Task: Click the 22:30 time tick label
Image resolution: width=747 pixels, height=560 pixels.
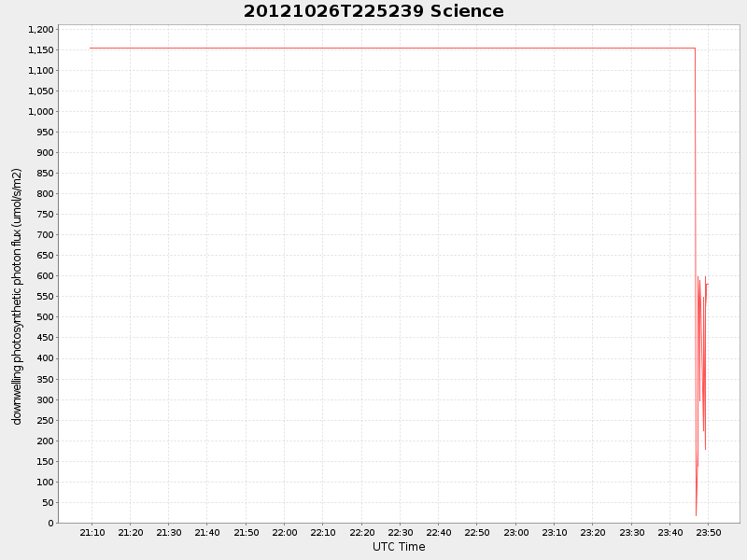Action: click(402, 530)
